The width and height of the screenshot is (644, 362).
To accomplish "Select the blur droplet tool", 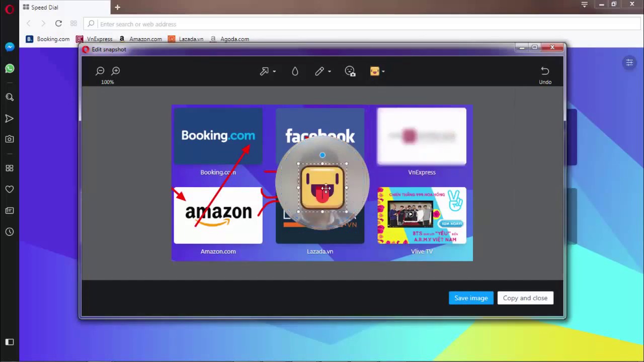I will pyautogui.click(x=295, y=71).
